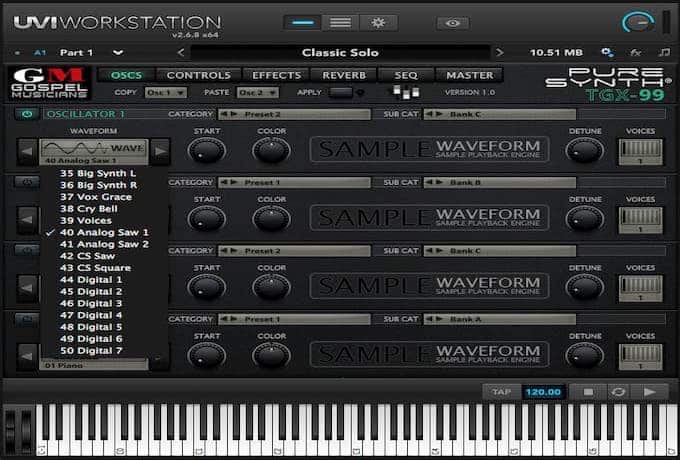This screenshot has width=680, height=460.
Task: Open Oscillator 1 CATEGORY Preset 2 selector
Action: [x=294, y=114]
